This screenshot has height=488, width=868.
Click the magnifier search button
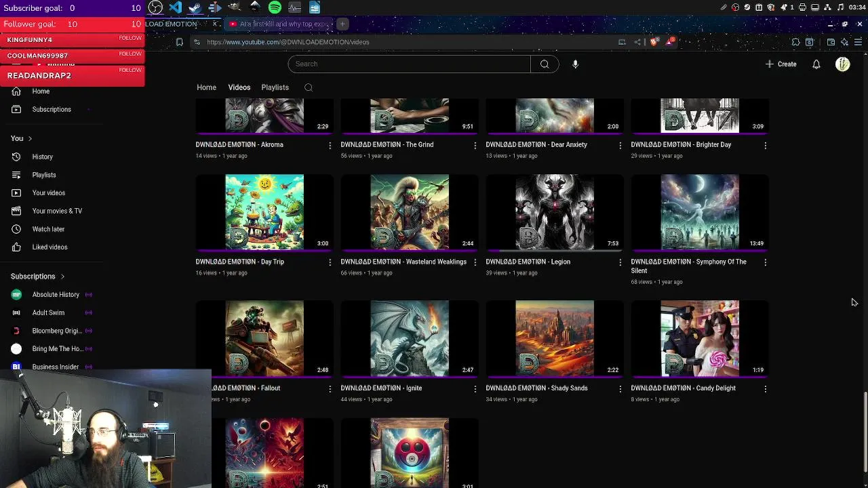(x=545, y=64)
